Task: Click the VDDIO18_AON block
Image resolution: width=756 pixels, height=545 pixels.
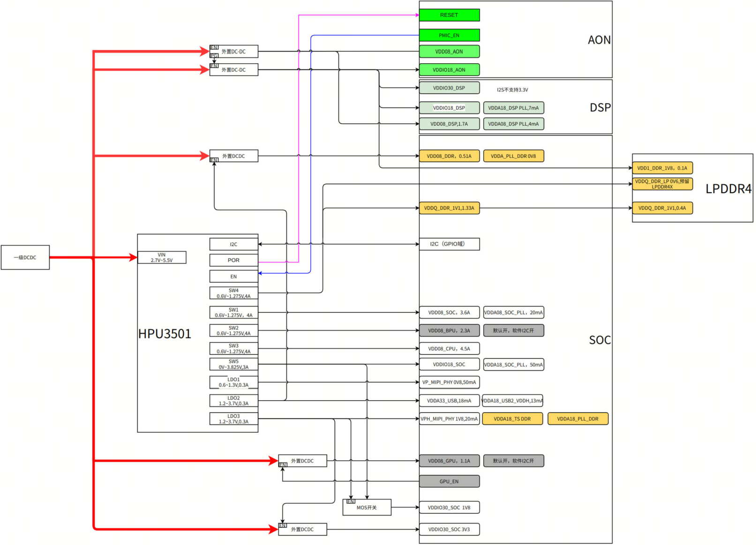Action: pyautogui.click(x=449, y=70)
